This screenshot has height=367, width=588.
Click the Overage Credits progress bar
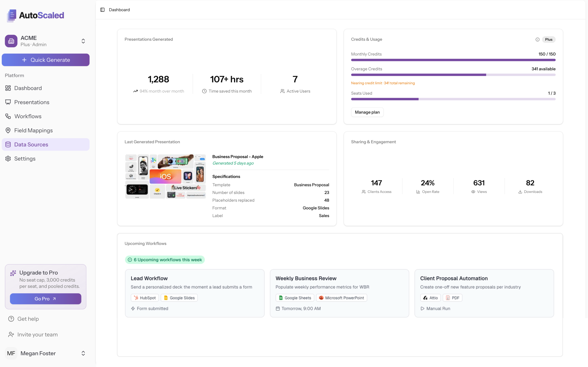pyautogui.click(x=453, y=75)
